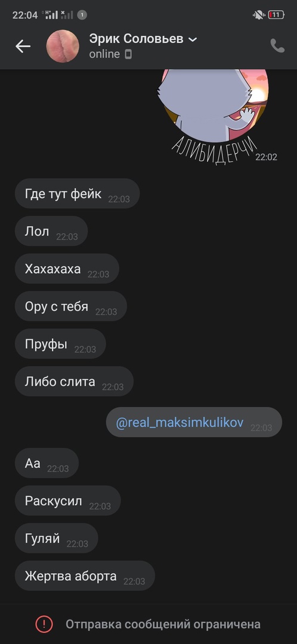The image size is (297, 644).
Task: Tap the notification count badge in status bar
Action: pos(82,15)
